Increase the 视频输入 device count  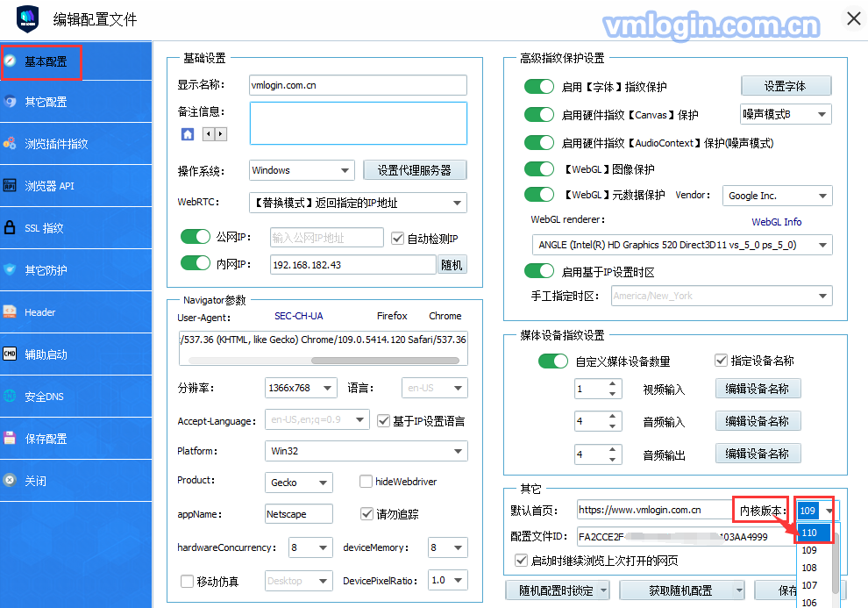pos(612,383)
